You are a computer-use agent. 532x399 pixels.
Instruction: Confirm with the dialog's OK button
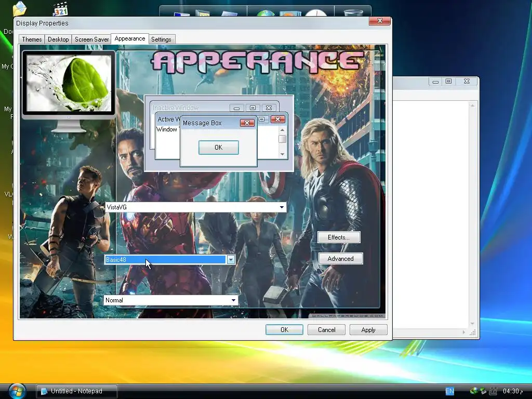click(284, 330)
